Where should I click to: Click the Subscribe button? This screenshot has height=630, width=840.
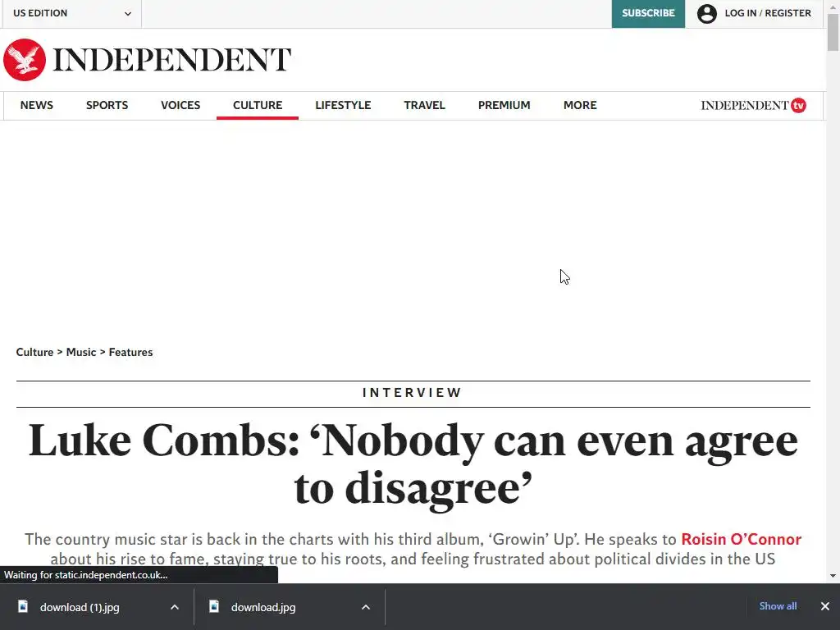[648, 13]
